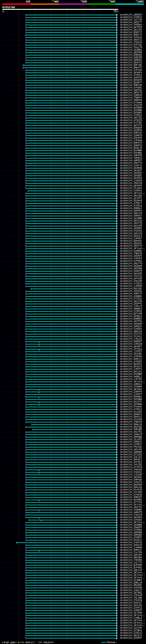The width and height of the screenshot is (146, 644).
Task: Select hit label UniRef100_B2BXR5
Action: [x=131, y=58]
